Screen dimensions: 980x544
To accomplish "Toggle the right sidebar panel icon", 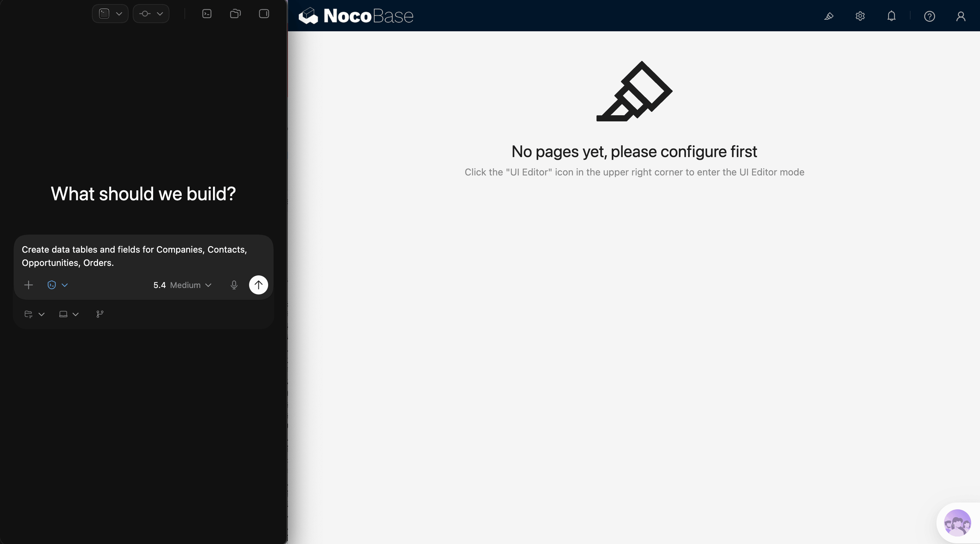I will point(263,14).
